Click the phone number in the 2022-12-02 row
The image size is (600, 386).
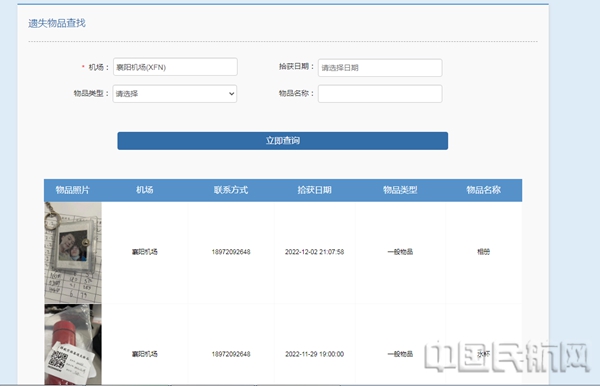[231, 252]
